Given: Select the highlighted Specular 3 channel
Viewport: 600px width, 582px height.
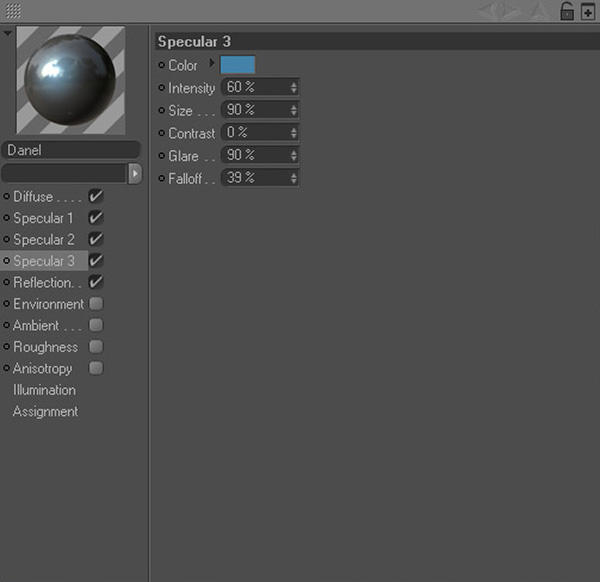Looking at the screenshot, I should coord(44,261).
